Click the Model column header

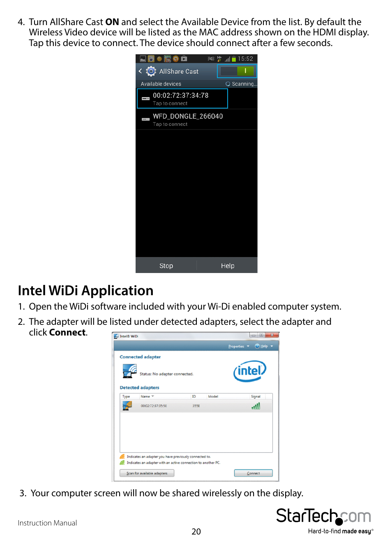pyautogui.click(x=213, y=396)
